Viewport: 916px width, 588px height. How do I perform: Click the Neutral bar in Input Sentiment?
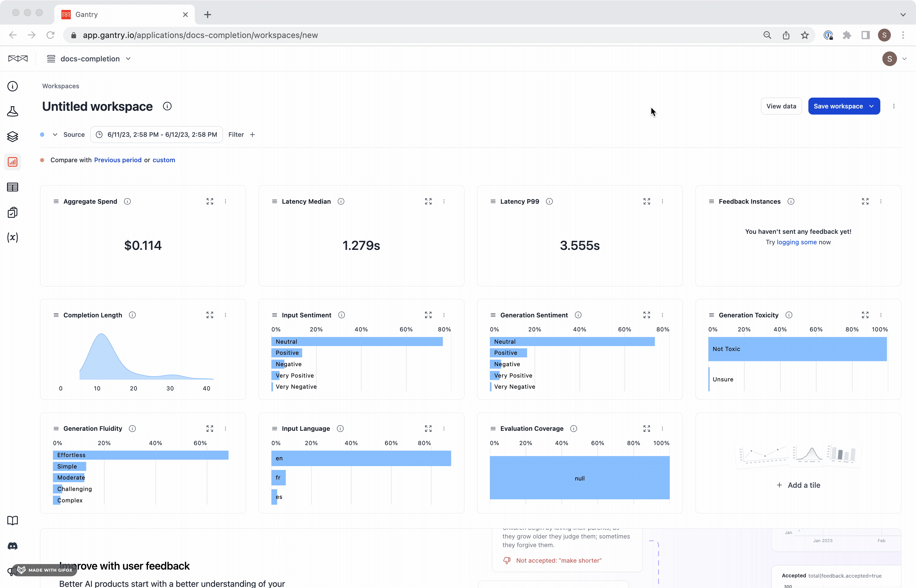pyautogui.click(x=357, y=341)
